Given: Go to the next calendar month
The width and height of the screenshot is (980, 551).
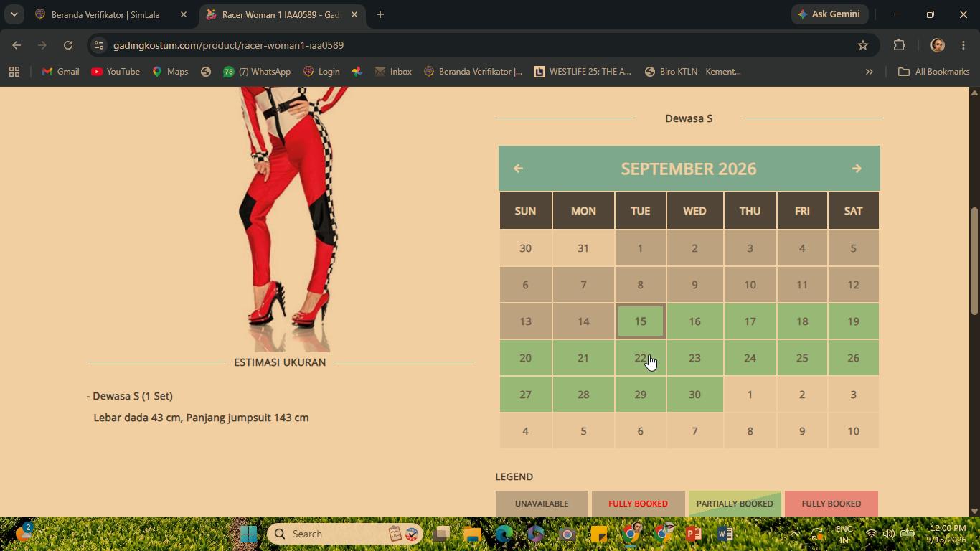Looking at the screenshot, I should pyautogui.click(x=857, y=169).
